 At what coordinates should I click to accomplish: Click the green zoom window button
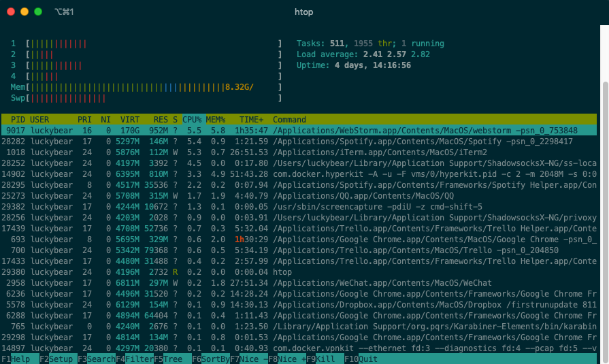coord(38,12)
